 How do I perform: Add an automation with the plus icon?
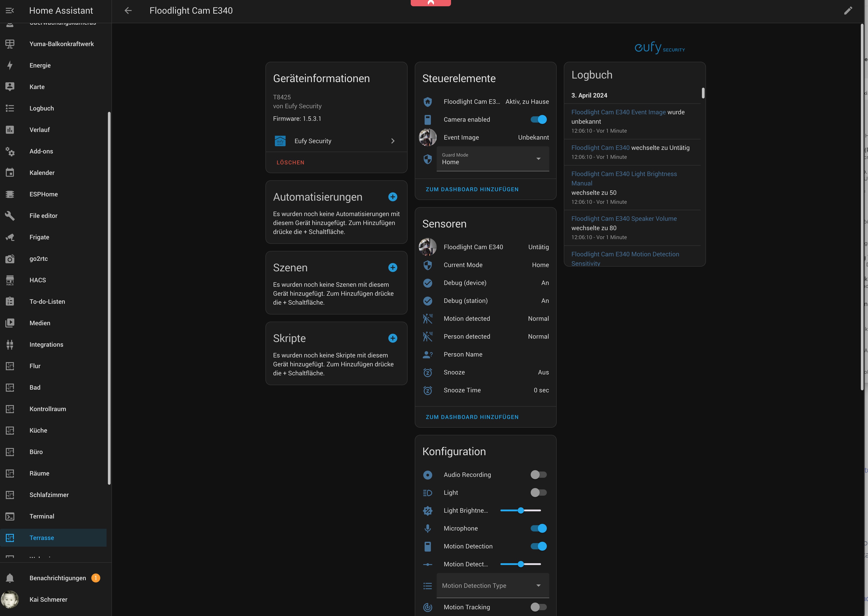pos(392,197)
